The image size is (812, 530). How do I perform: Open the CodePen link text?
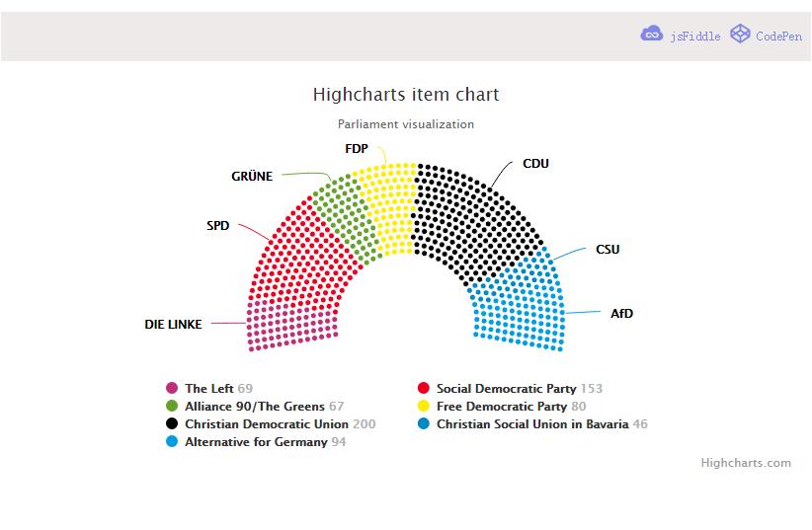pos(779,36)
